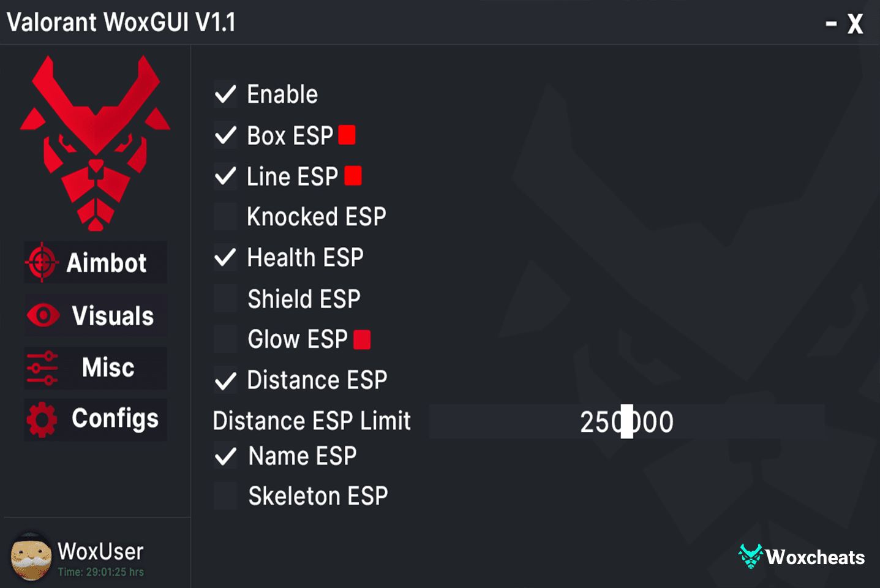Disable the Health ESP checkbox
The height and width of the screenshot is (588, 880).
[225, 257]
